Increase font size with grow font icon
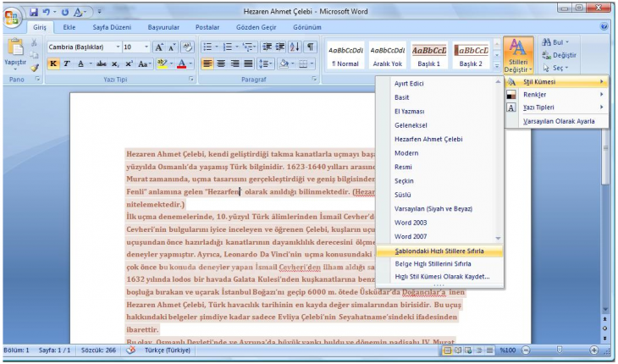 tap(158, 47)
